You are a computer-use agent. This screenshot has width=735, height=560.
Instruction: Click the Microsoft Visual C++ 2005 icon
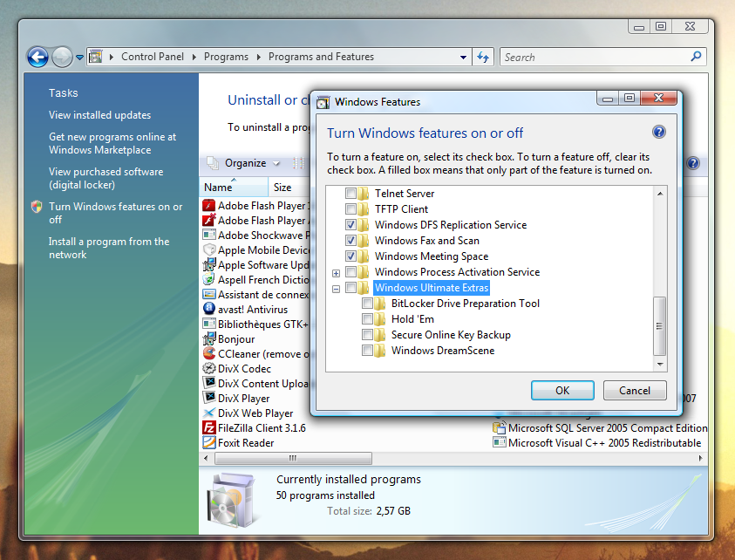[500, 443]
